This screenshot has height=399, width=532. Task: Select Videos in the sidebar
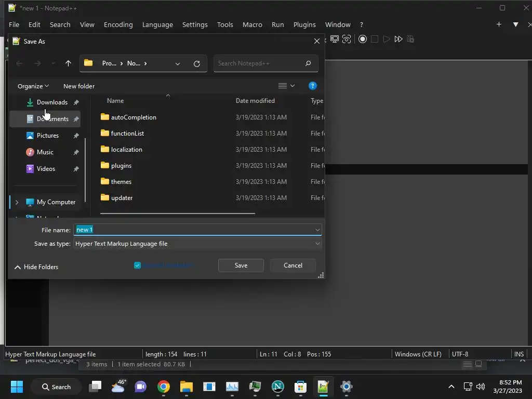pos(46,169)
